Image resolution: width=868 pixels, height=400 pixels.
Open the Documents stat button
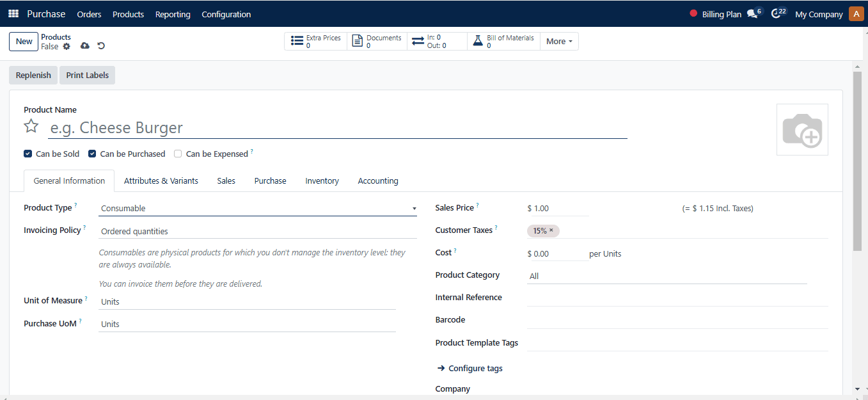coord(377,42)
